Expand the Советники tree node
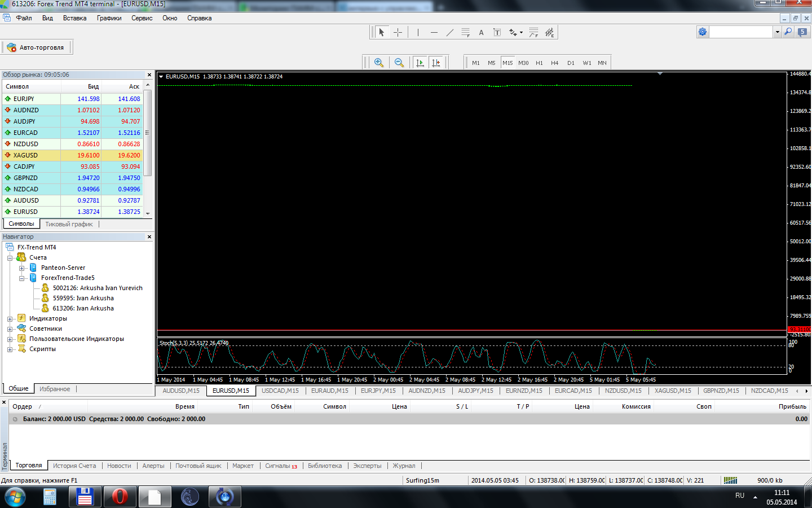The image size is (812, 508). click(10, 329)
